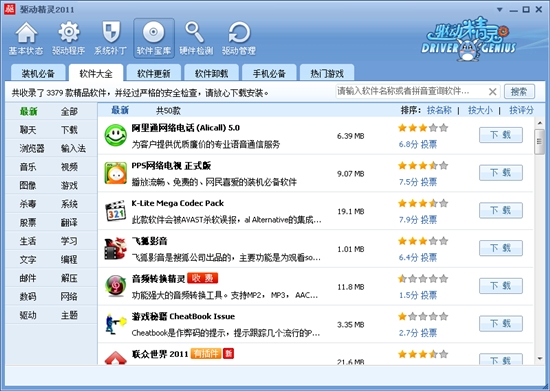Download PPS网络电视 with 下载 button
This screenshot has height=391, width=550.
[501, 173]
